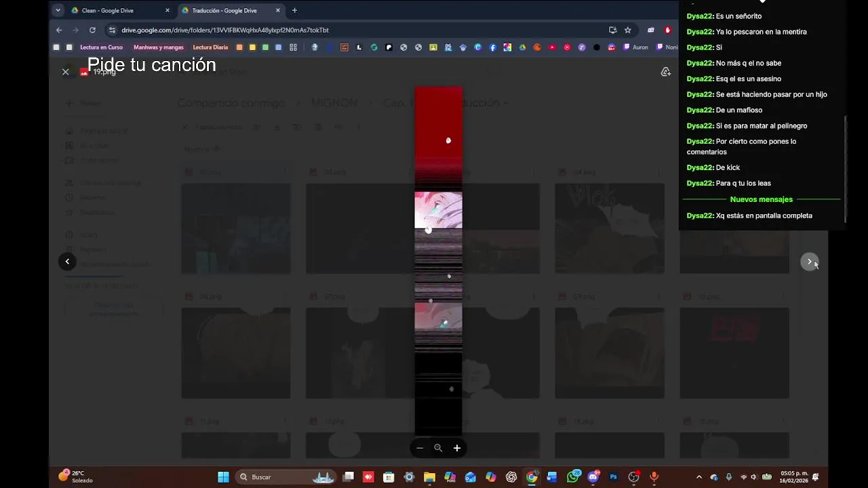Open a new browser tab
This screenshot has height=488, width=868.
[294, 10]
